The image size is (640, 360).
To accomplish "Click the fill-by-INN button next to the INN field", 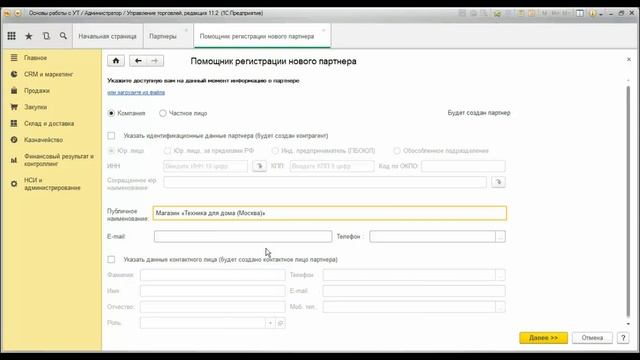I will coord(259,166).
